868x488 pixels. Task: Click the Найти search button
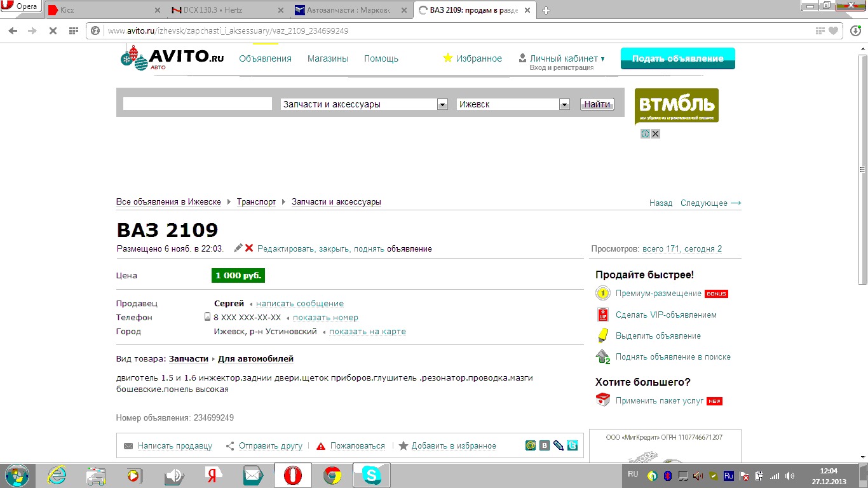click(597, 104)
